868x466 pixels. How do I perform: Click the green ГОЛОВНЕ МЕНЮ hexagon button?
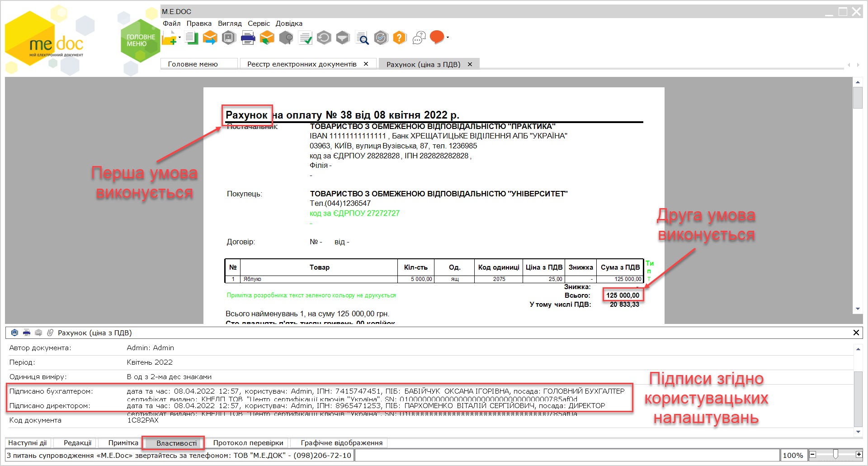(x=140, y=41)
